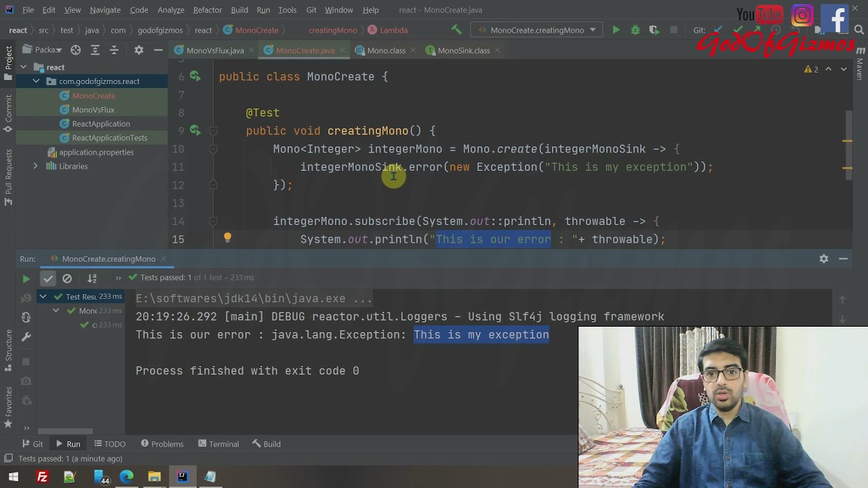Open the Analyze menu
The width and height of the screenshot is (868, 488).
[x=171, y=10]
